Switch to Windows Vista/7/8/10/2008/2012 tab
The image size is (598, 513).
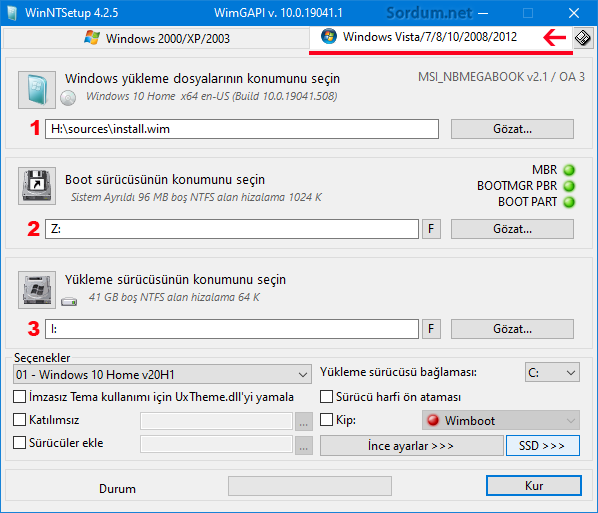click(x=440, y=37)
